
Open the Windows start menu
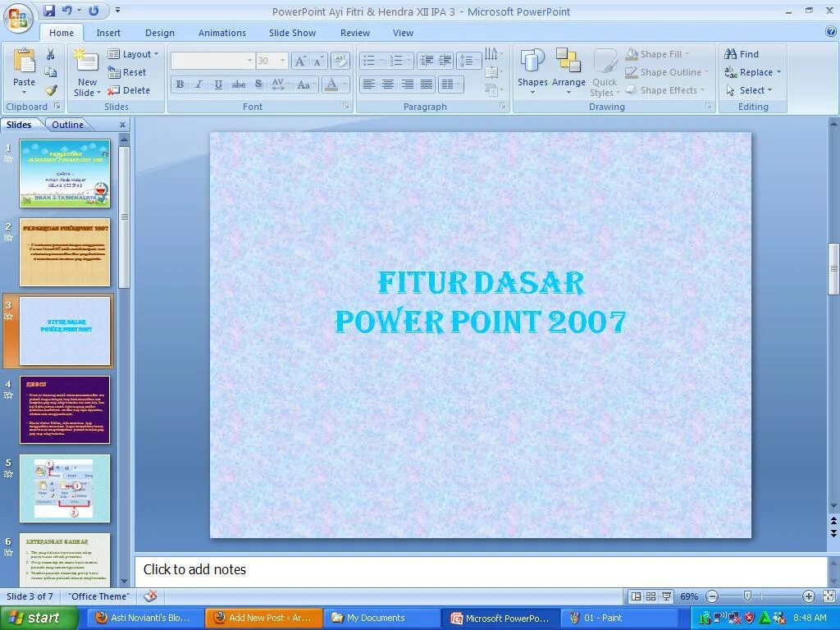click(39, 618)
